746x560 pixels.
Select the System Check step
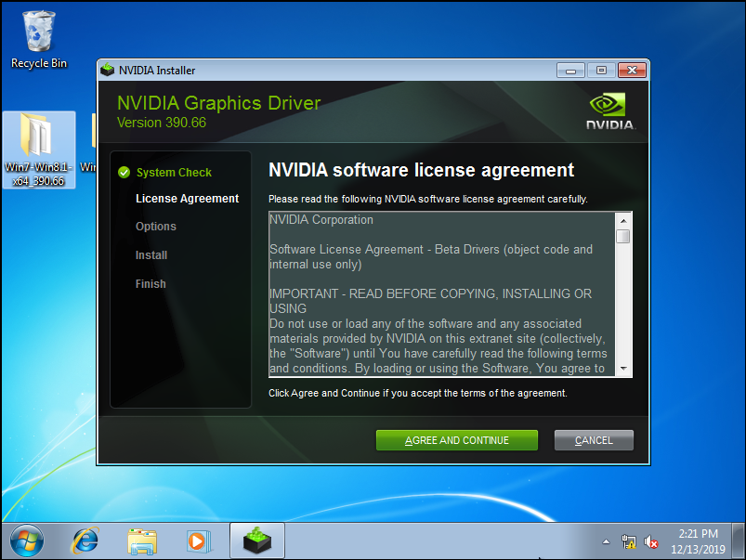(x=174, y=172)
